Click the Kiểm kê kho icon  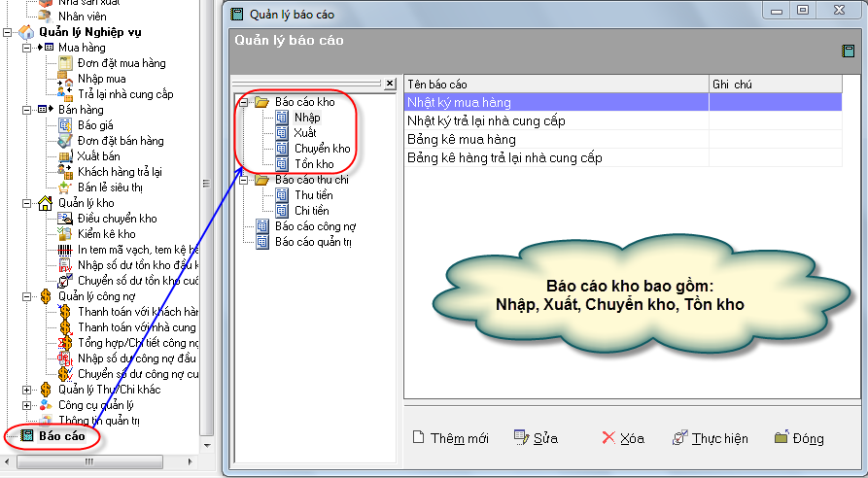(65, 234)
